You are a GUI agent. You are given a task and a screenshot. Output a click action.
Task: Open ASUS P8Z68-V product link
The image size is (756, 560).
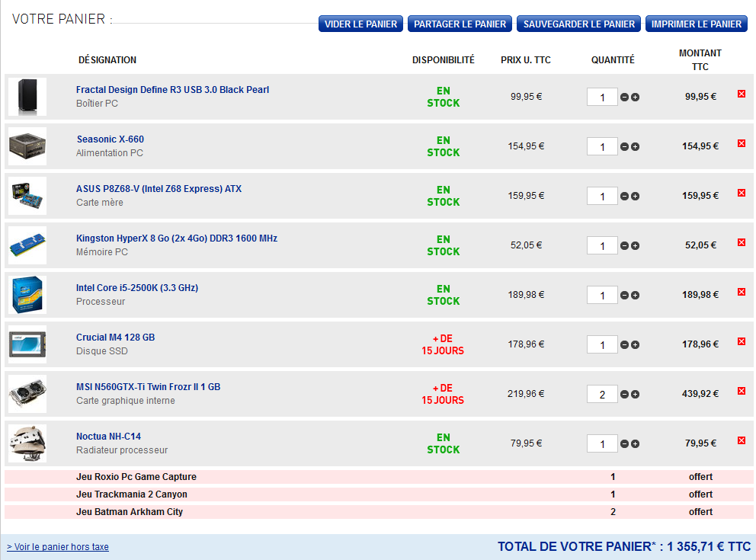click(159, 189)
